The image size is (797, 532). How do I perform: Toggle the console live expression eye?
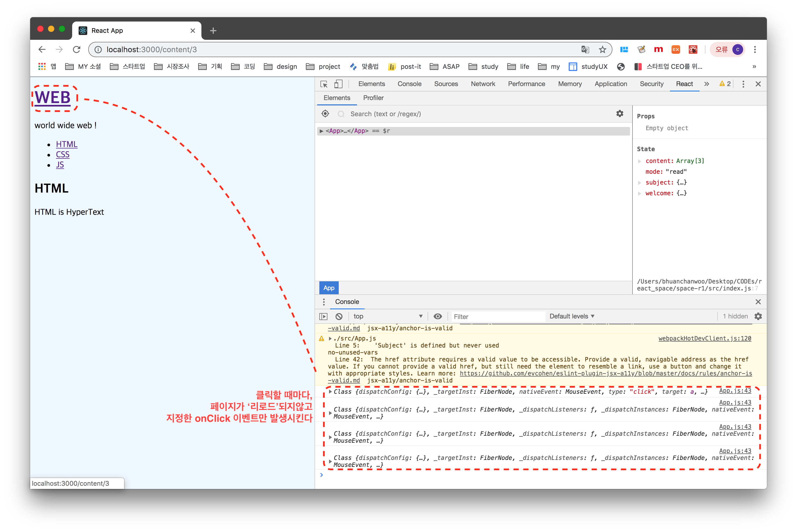click(438, 316)
